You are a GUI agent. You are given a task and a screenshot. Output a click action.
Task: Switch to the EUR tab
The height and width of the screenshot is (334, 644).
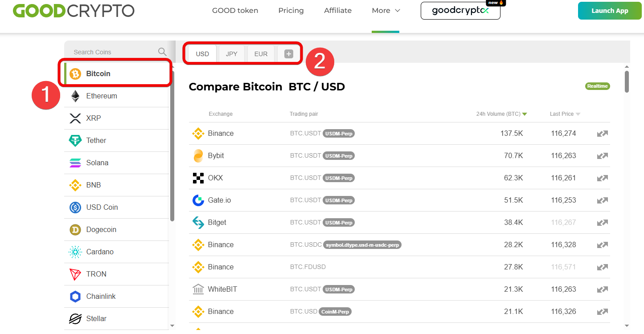[x=261, y=54]
